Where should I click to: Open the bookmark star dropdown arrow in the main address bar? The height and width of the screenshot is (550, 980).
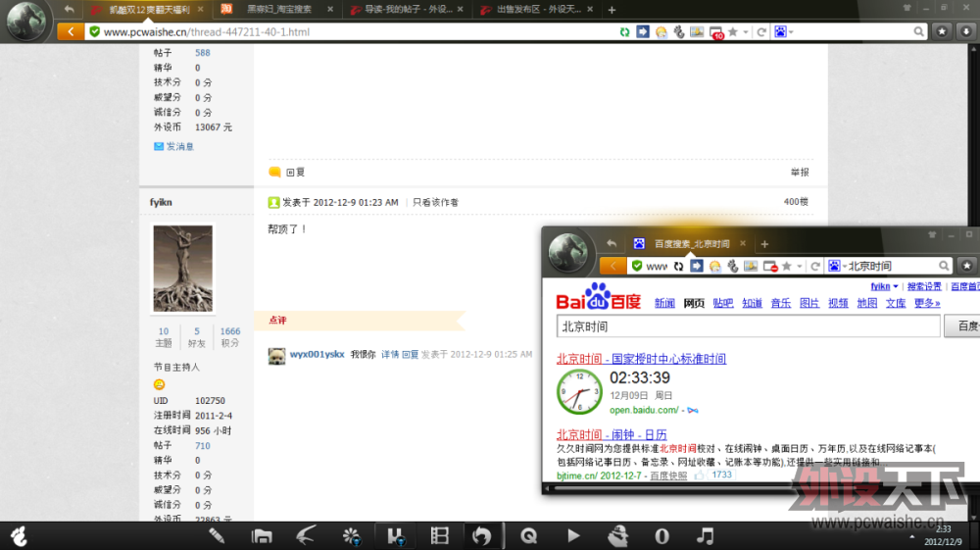point(745,32)
